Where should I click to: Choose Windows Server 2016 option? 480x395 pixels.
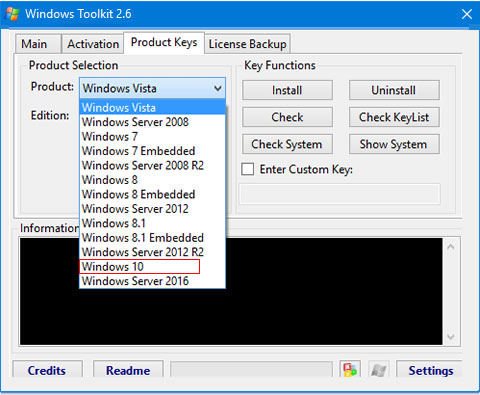[153, 281]
